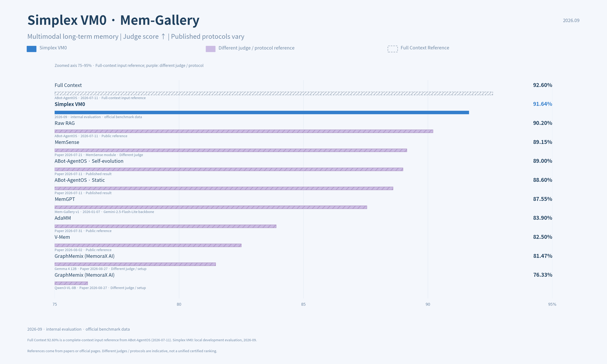Click the Raw RAG hatched bar

pos(244,131)
